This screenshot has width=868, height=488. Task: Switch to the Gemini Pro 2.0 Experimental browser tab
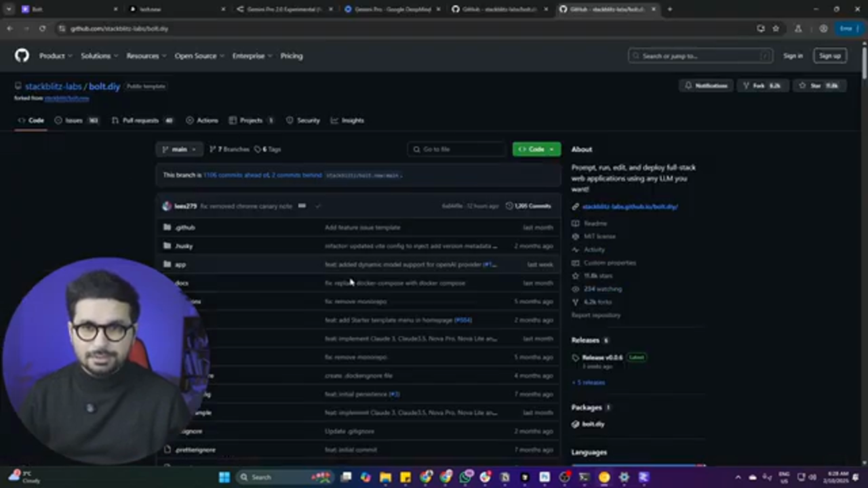(283, 9)
